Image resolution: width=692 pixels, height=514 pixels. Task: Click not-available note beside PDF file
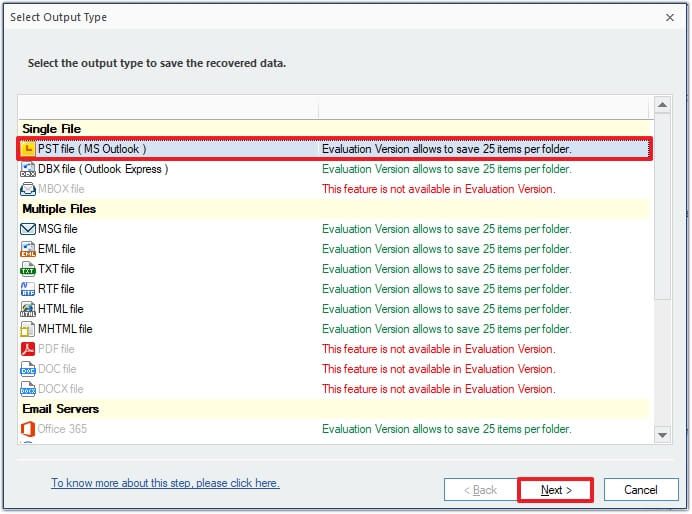click(x=439, y=349)
